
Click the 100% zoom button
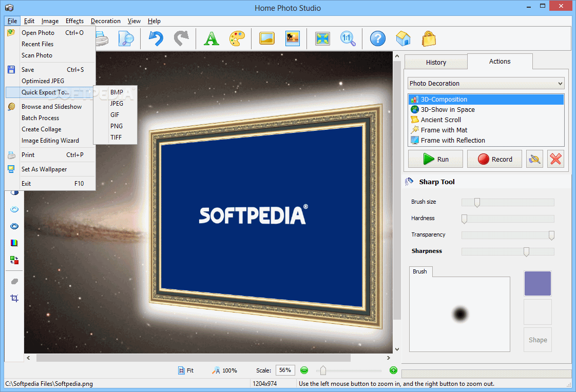point(224,370)
